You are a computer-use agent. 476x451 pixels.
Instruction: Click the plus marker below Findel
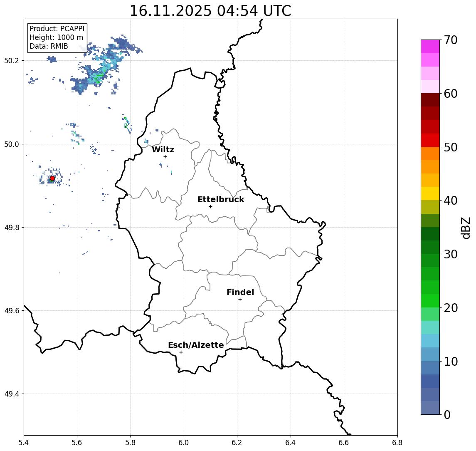pos(240,300)
